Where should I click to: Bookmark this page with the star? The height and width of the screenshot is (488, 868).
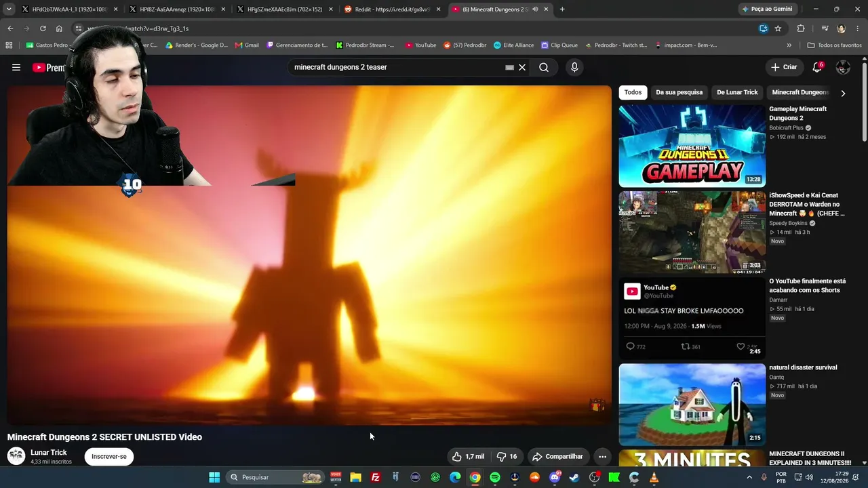click(778, 28)
